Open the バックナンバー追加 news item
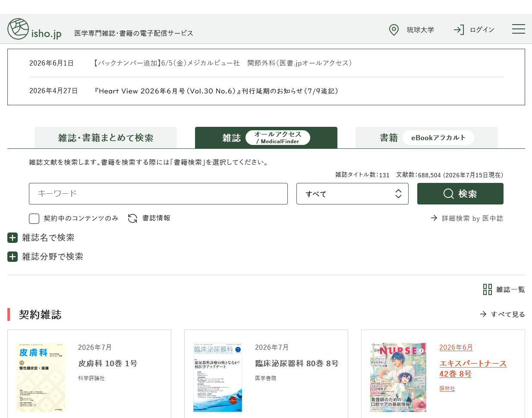This screenshot has width=532, height=418. pyautogui.click(x=223, y=63)
